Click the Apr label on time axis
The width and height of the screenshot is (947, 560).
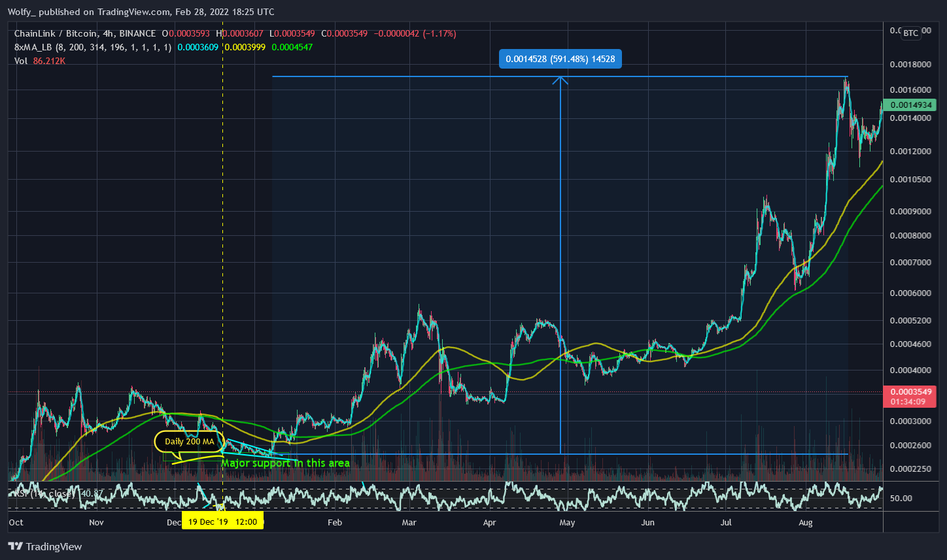pyautogui.click(x=489, y=522)
